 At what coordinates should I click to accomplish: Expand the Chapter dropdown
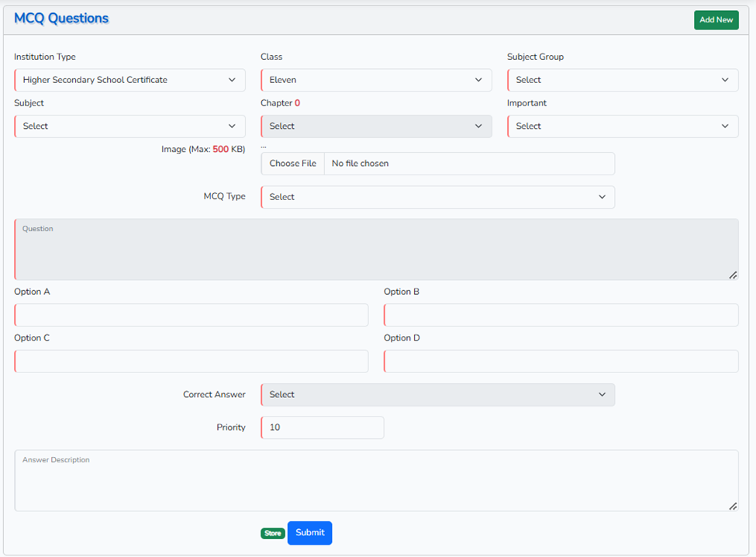[x=376, y=126]
